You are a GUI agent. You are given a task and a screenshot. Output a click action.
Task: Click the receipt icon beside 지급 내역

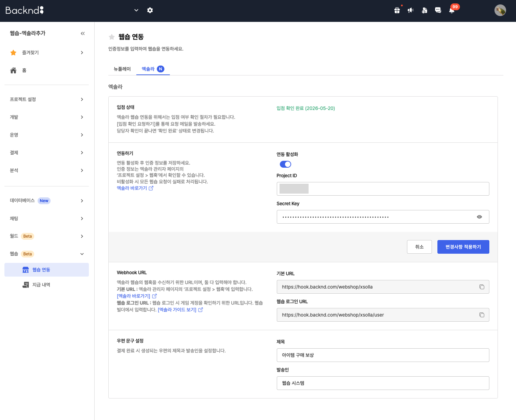26,285
